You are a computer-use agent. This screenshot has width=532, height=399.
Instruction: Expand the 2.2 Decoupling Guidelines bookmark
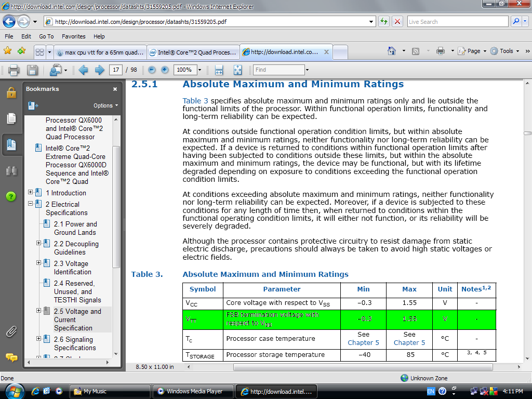point(38,243)
